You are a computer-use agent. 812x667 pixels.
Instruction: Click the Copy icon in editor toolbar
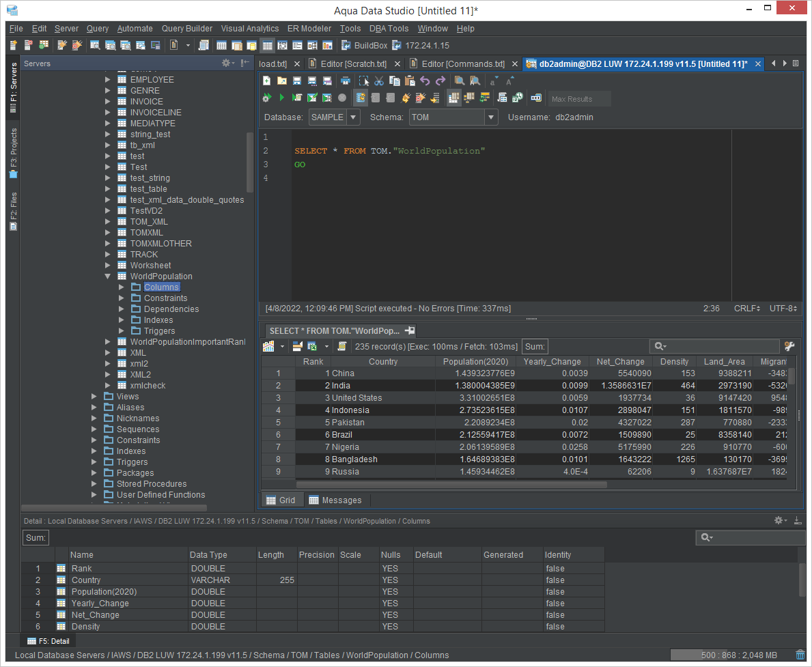click(x=394, y=81)
